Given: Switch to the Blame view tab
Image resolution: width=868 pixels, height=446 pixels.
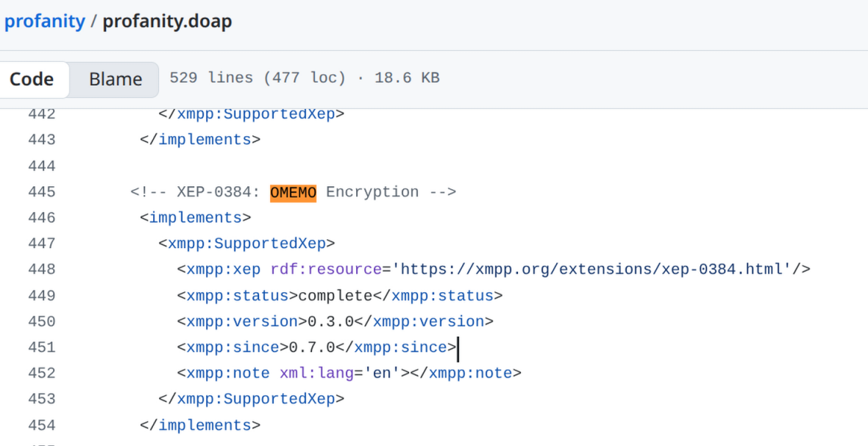Looking at the screenshot, I should point(115,79).
